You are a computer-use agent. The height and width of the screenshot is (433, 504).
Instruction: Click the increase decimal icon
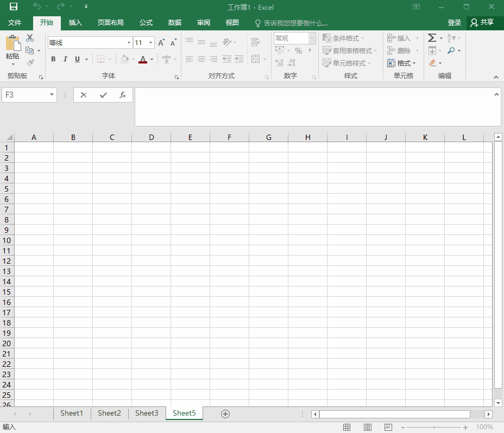point(280,62)
